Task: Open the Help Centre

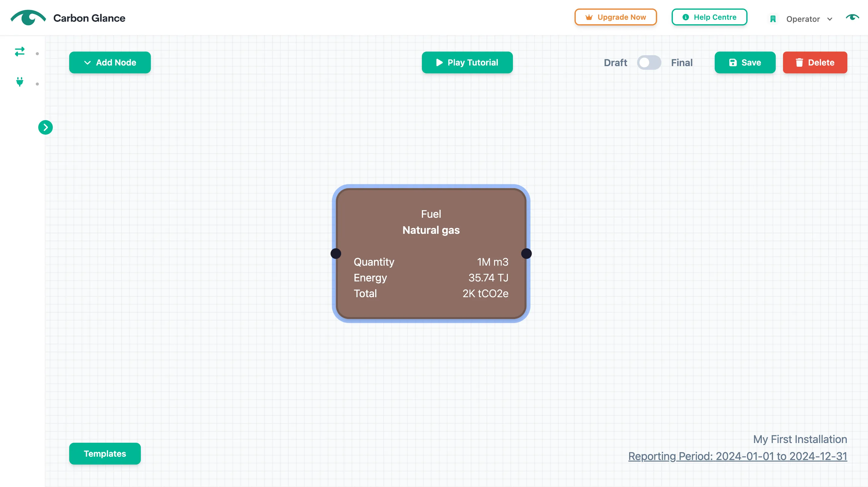Action: [709, 17]
